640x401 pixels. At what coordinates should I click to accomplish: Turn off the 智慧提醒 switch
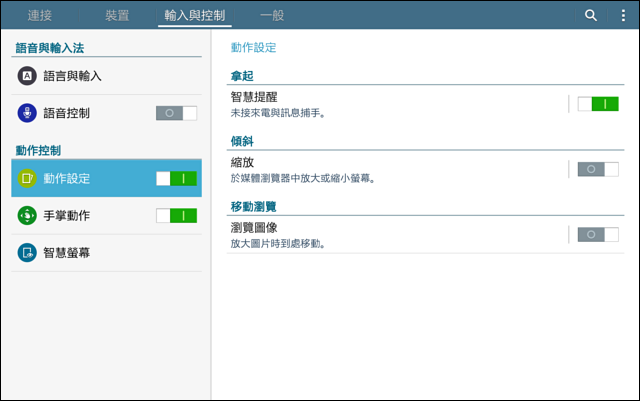tap(598, 104)
